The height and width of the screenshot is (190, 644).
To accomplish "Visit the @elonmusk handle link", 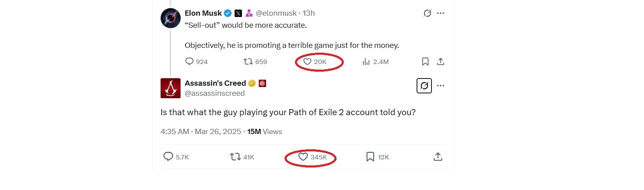I will coord(276,13).
